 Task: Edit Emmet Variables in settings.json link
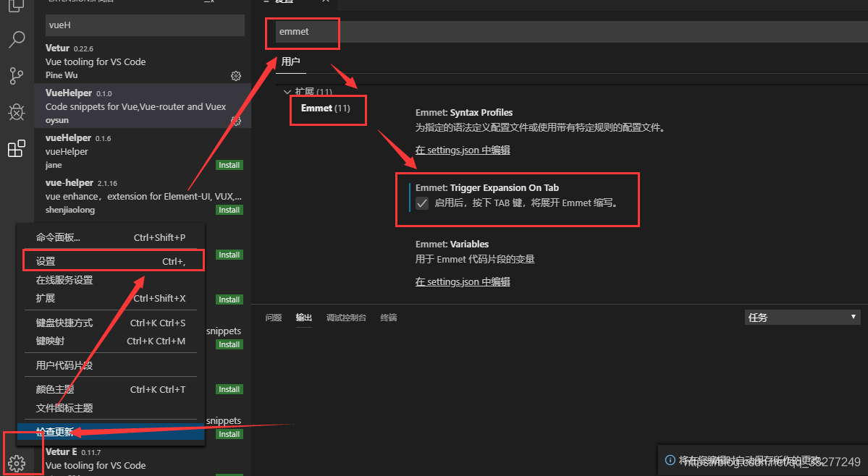pyautogui.click(x=463, y=281)
